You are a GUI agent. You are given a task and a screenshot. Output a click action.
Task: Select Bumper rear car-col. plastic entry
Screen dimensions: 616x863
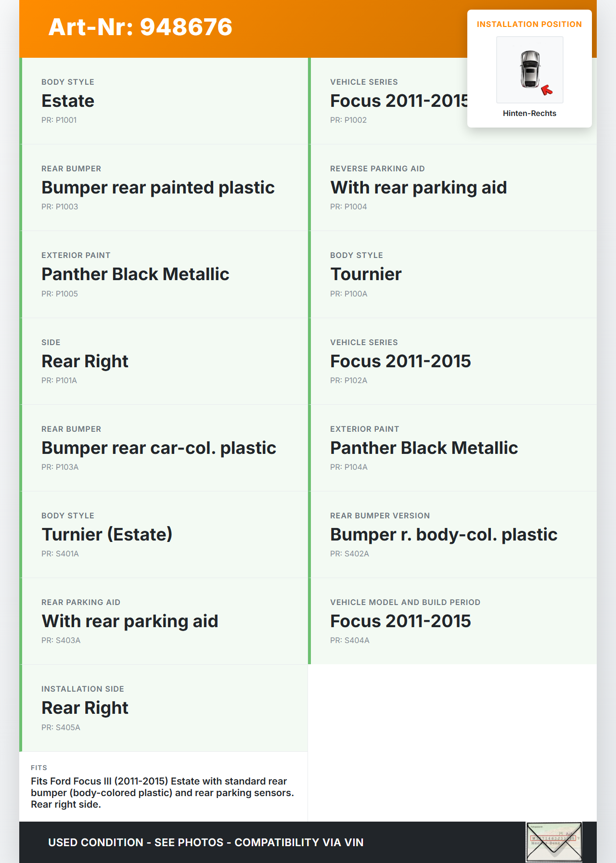(x=159, y=448)
